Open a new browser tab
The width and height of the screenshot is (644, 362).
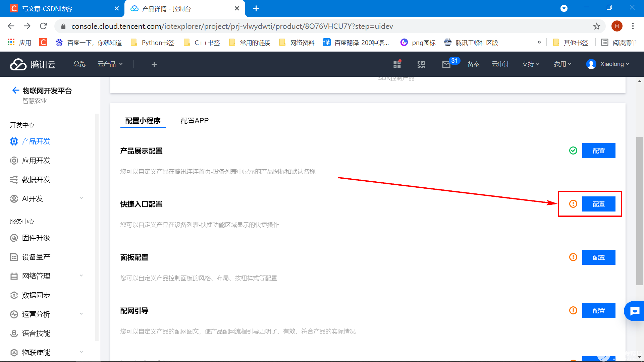pyautogui.click(x=256, y=9)
